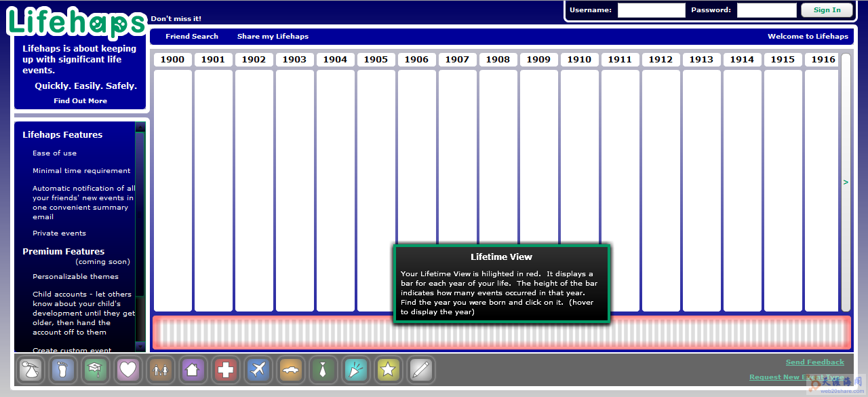
Task: Click the Lifetime View tooltip title
Action: tap(502, 257)
